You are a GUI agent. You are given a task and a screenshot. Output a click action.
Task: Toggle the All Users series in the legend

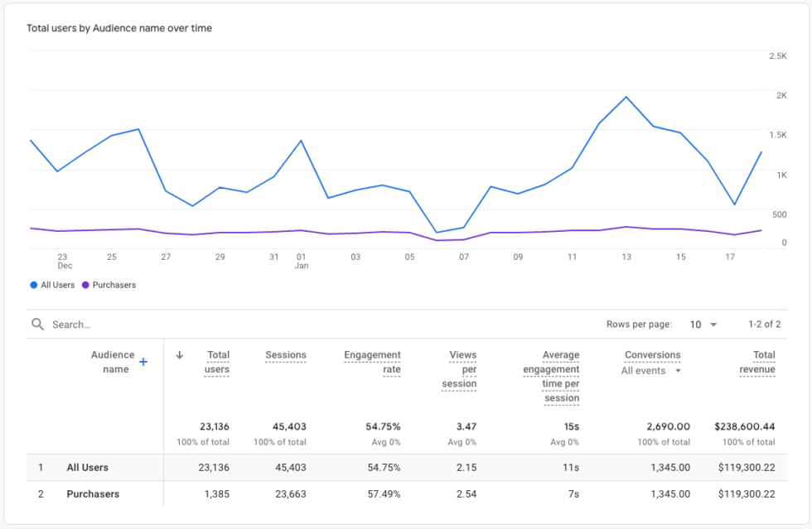coord(52,285)
